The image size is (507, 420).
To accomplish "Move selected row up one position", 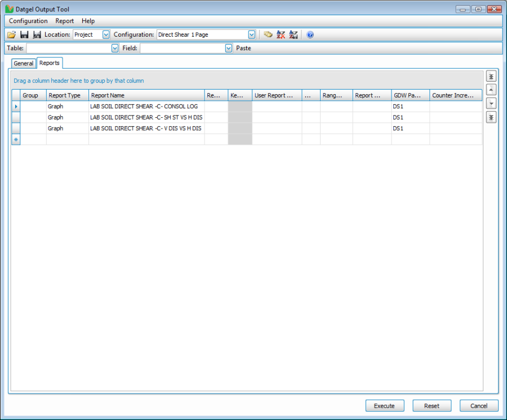I will pos(491,90).
